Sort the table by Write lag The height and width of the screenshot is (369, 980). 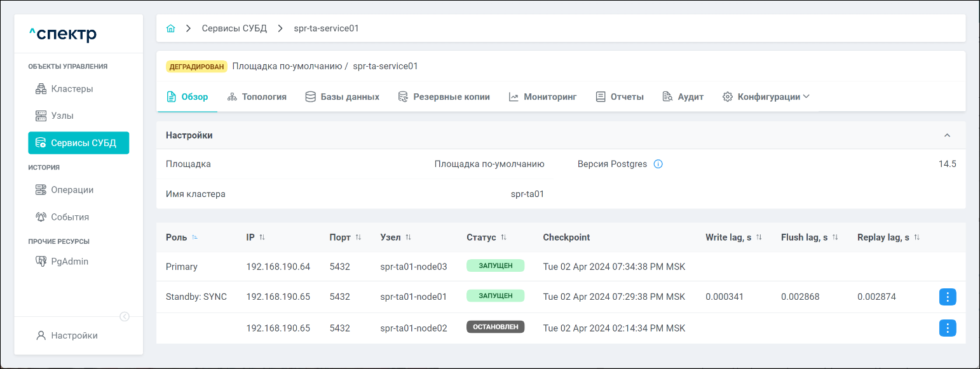pyautogui.click(x=759, y=238)
